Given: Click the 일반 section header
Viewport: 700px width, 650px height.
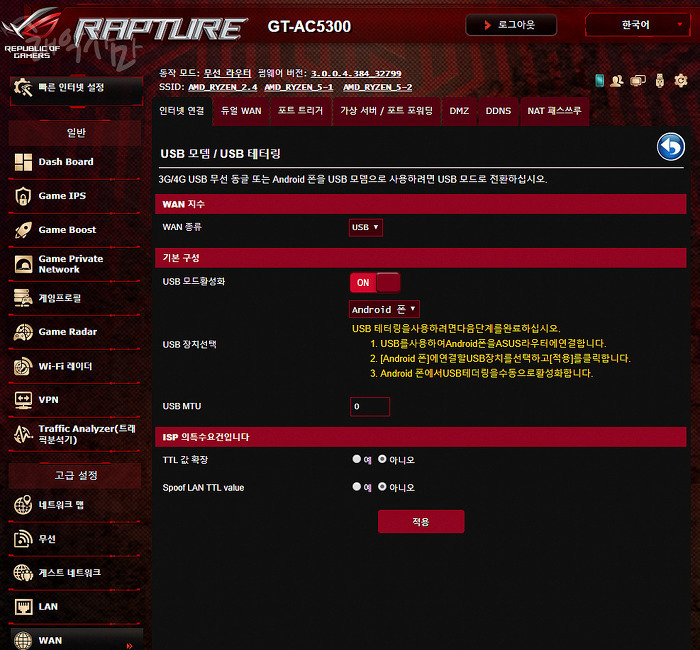Looking at the screenshot, I should pyautogui.click(x=75, y=133).
